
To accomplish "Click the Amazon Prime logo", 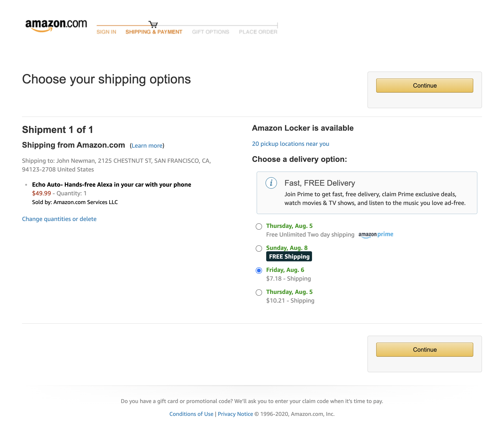I will pyautogui.click(x=376, y=234).
